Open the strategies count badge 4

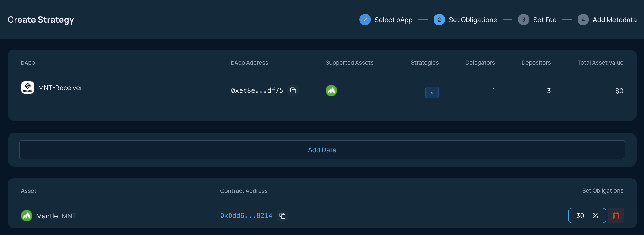432,92
